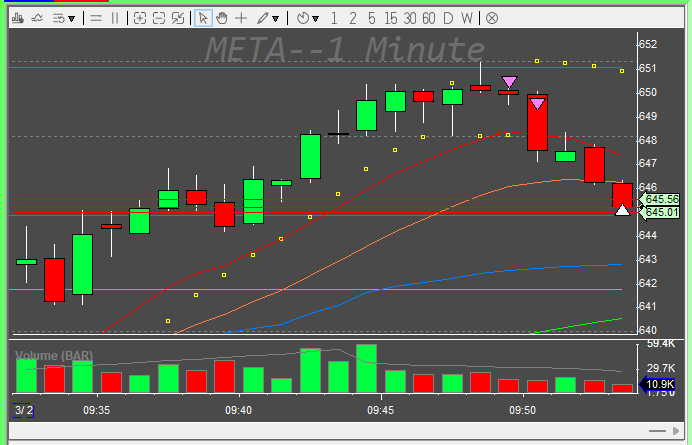The width and height of the screenshot is (692, 445).
Task: Click the 09:45 time axis label
Action: coord(380,411)
